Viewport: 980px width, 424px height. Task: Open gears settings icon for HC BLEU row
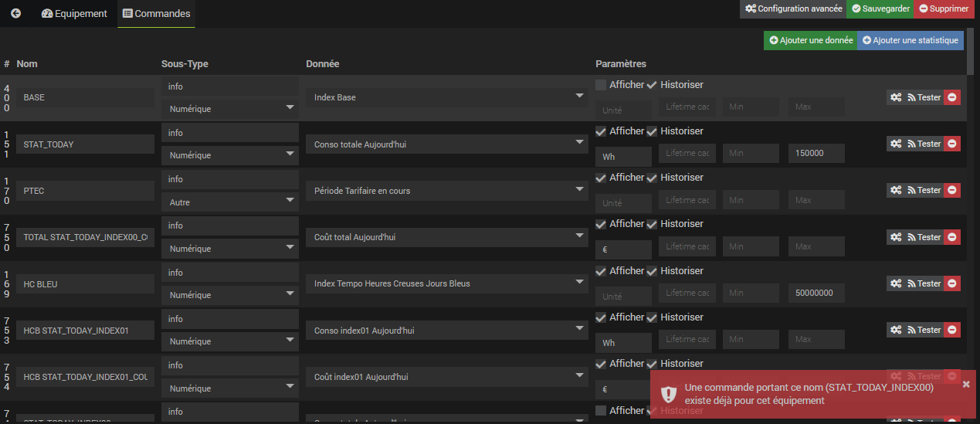tap(895, 283)
